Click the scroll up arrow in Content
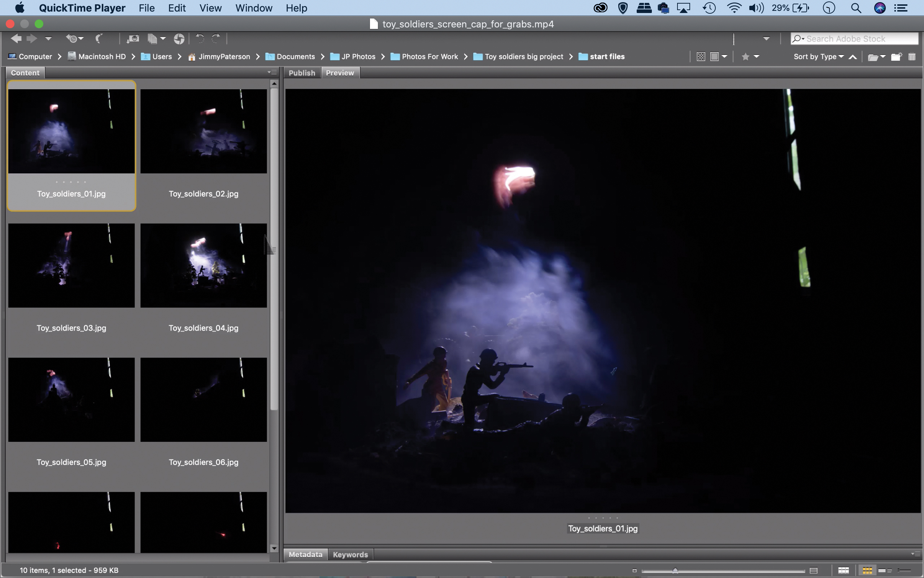 pos(274,83)
